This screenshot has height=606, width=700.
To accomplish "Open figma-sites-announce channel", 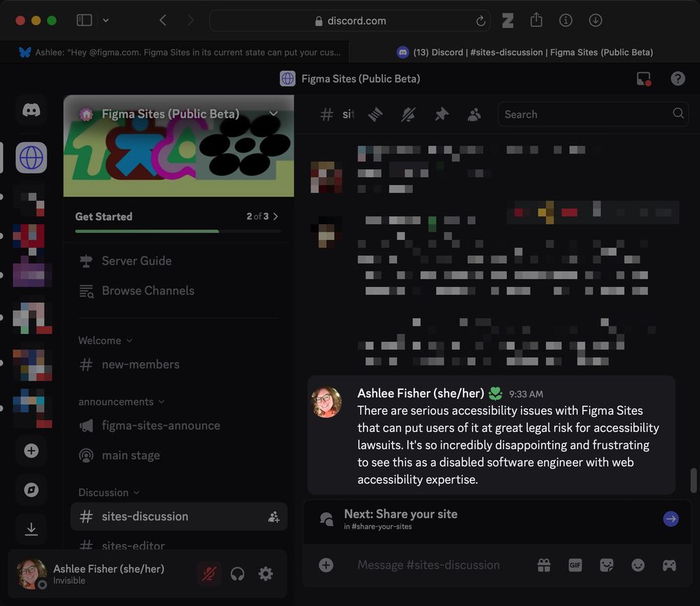I will [x=178, y=425].
